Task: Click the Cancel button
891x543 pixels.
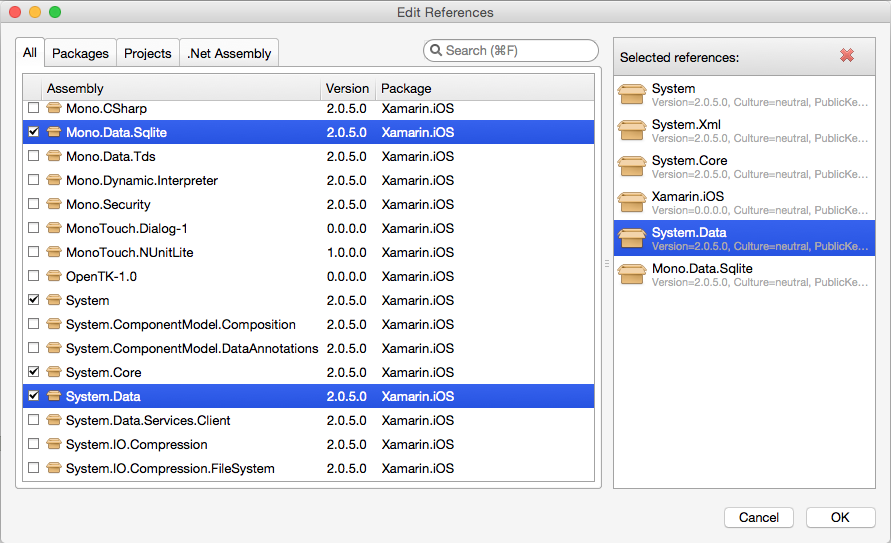Action: coord(759,517)
